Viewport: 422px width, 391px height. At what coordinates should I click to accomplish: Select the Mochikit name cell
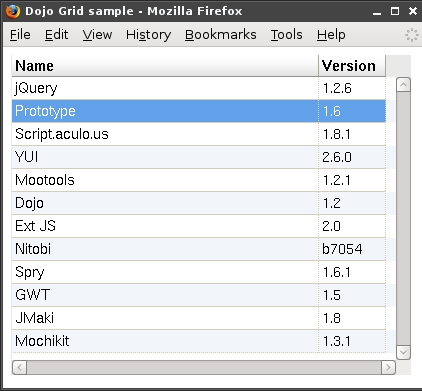165,341
